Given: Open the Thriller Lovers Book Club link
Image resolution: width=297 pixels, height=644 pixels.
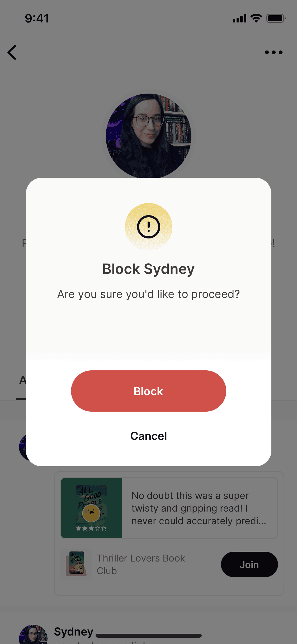Looking at the screenshot, I should click(141, 564).
